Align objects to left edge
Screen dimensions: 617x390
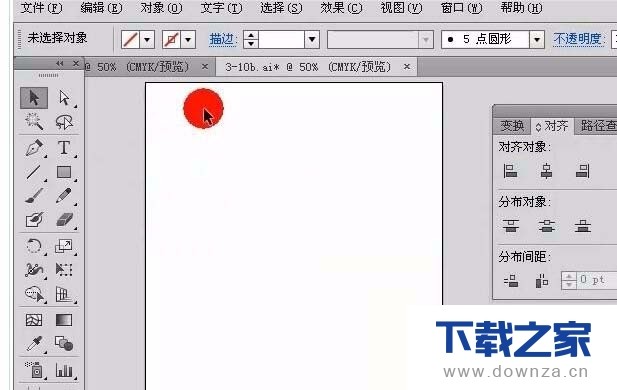click(x=510, y=171)
